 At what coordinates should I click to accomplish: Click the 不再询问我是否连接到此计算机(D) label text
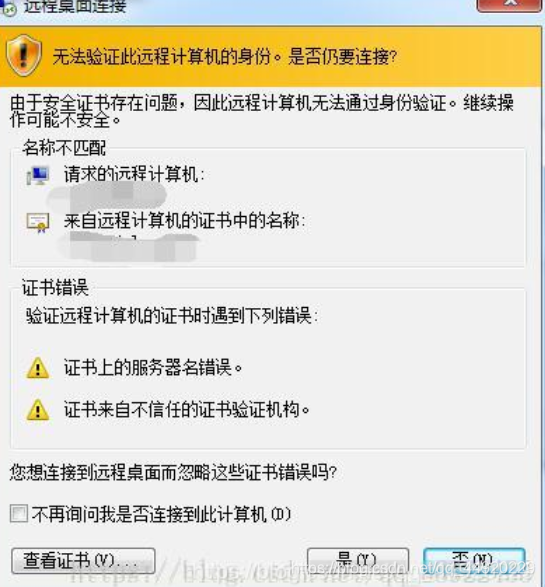tap(161, 514)
